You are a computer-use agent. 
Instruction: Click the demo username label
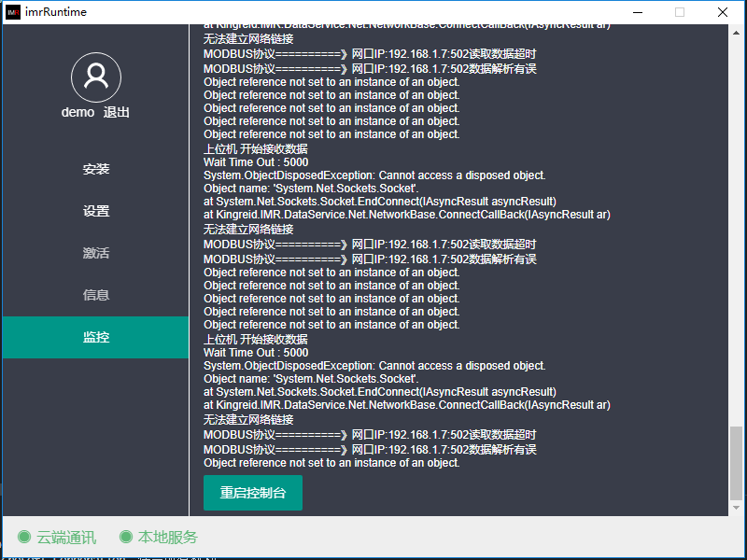tap(78, 112)
